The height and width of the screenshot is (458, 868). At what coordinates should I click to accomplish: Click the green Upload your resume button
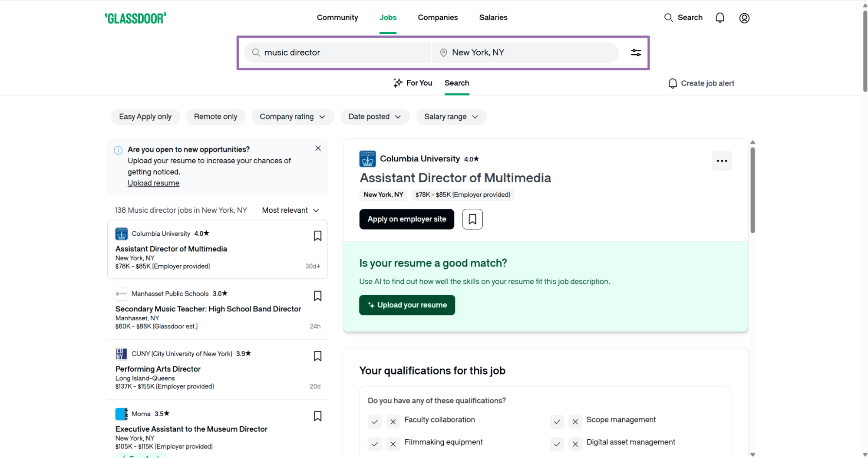407,305
